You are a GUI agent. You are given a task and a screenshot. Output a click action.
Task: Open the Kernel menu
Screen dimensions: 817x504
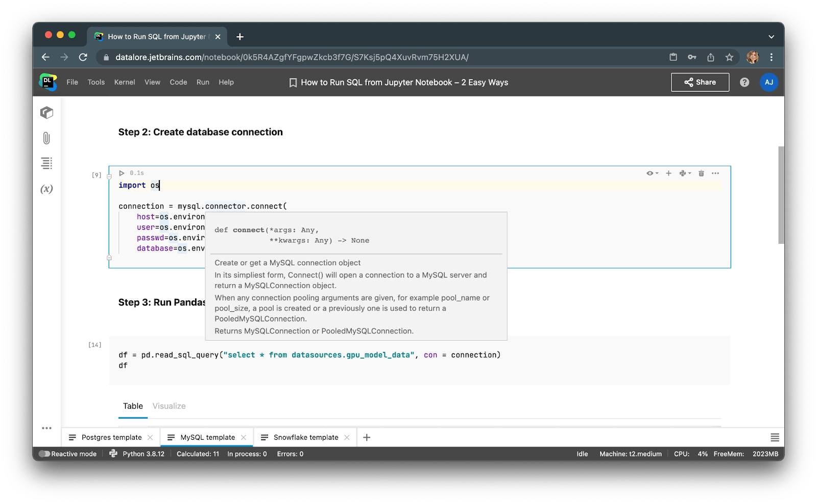pos(125,82)
